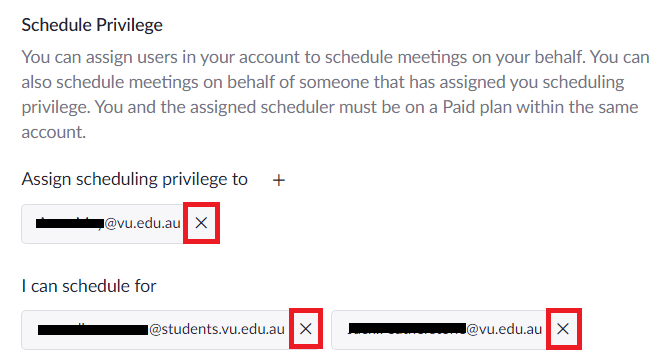Click the redacted name in the assigned scheduler chip
Screen dimensions: 664x361
coord(70,223)
